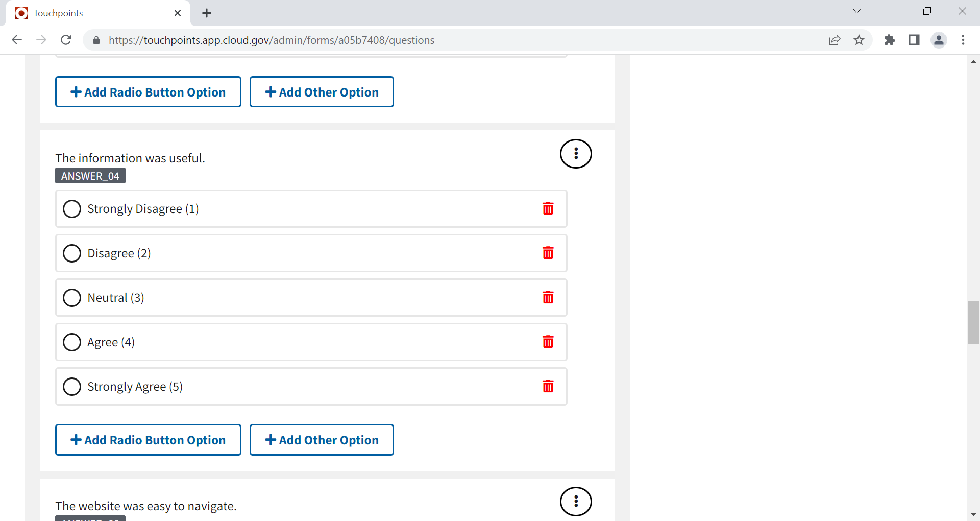Open a new browser tab
980x521 pixels.
tap(207, 13)
